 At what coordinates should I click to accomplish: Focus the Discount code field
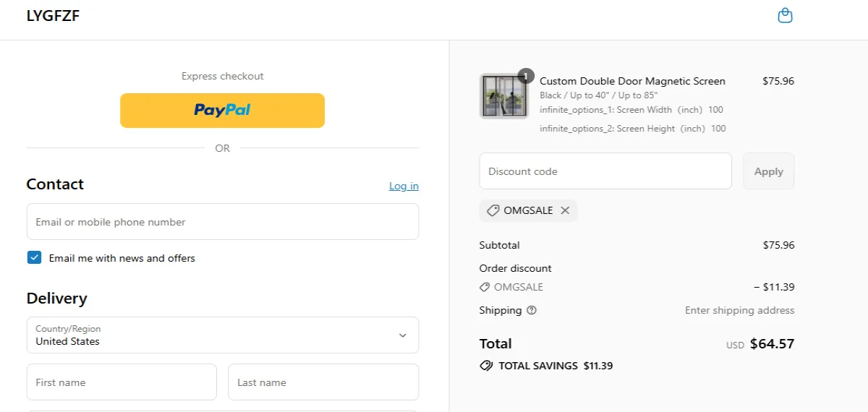pos(605,171)
